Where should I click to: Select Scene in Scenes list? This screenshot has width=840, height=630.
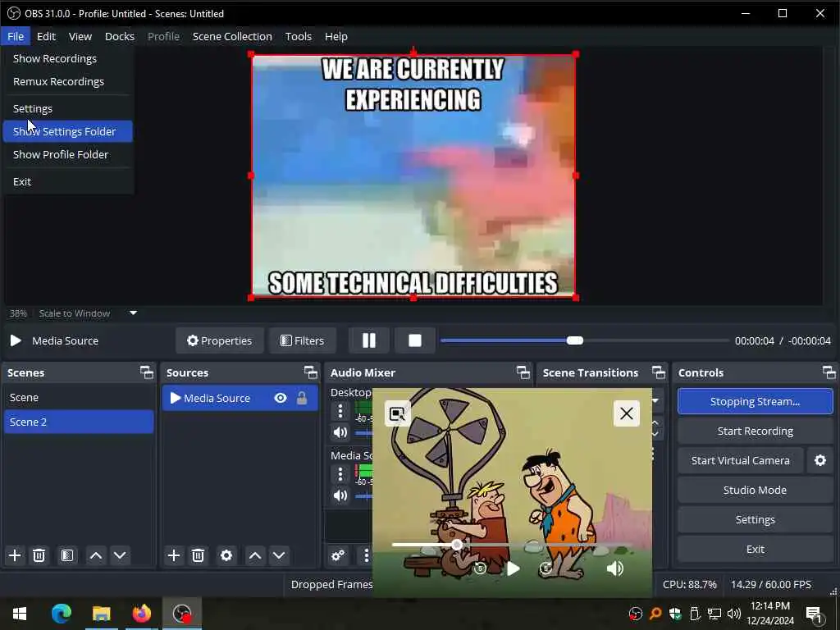click(78, 398)
